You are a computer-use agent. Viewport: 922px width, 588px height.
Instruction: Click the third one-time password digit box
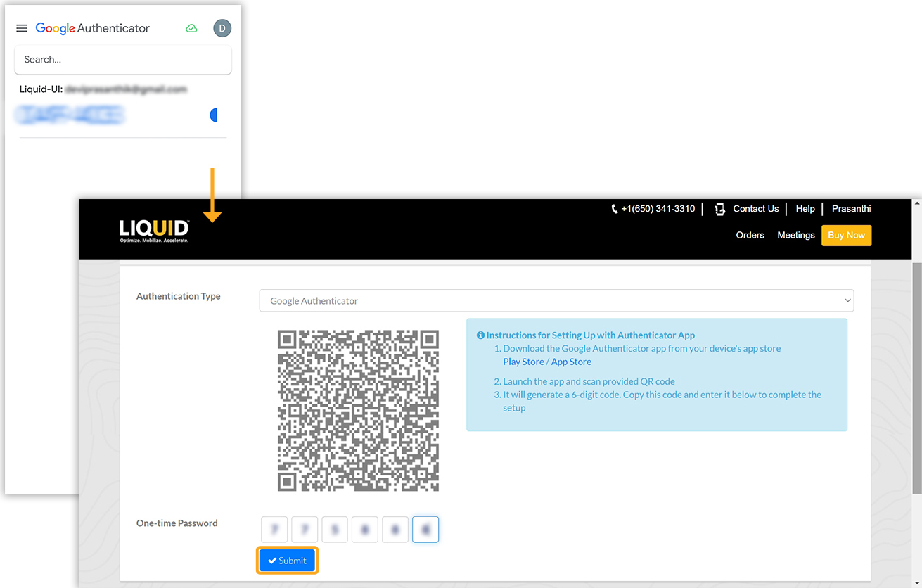(x=335, y=530)
